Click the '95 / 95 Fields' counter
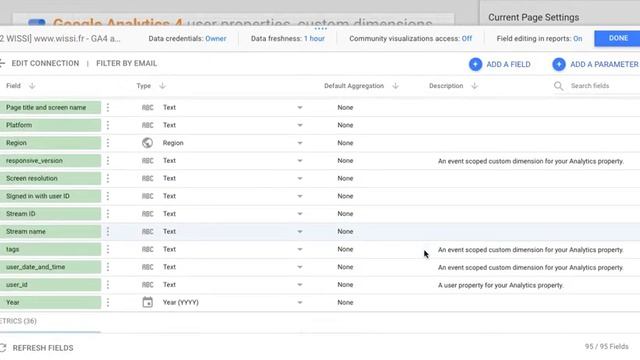 tap(606, 347)
